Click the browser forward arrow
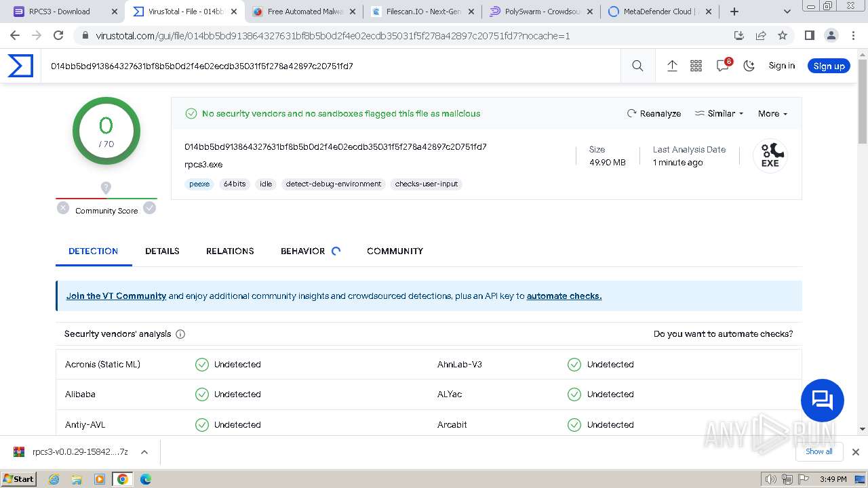The height and width of the screenshot is (488, 868). (x=37, y=35)
